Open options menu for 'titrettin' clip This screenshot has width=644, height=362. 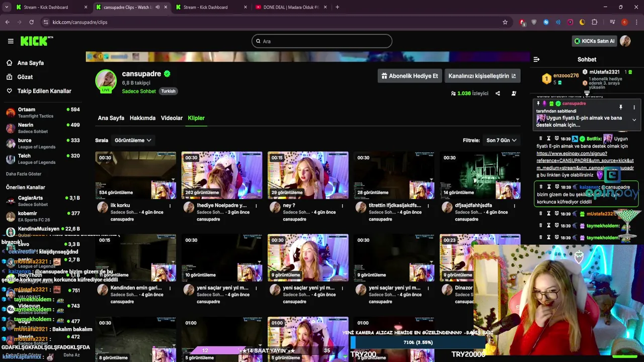point(428,206)
